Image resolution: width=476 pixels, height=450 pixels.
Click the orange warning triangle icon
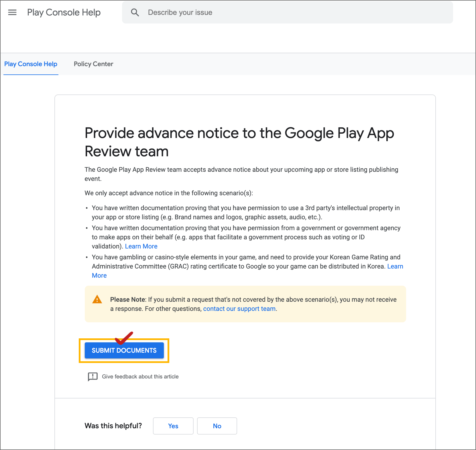[x=97, y=299]
